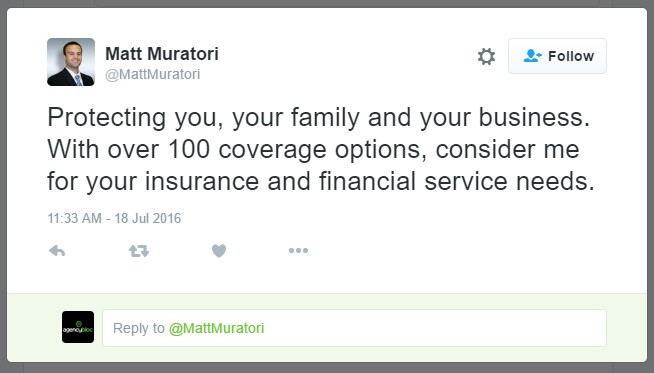Click empty white space right of the ellipsis

[459, 250]
